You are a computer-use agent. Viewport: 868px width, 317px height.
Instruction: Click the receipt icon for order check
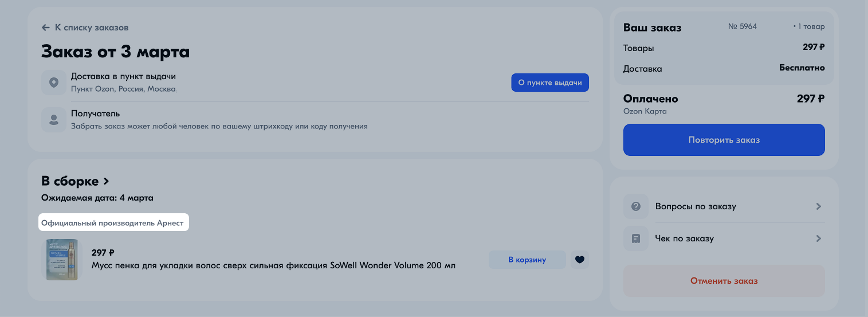point(636,238)
